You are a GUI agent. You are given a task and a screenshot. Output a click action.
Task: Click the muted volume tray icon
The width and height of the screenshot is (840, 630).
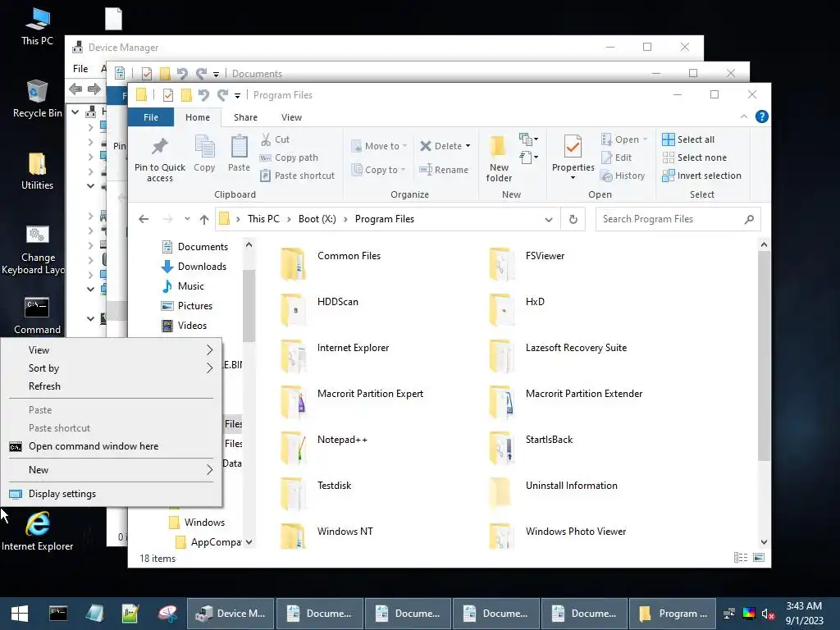coord(768,614)
